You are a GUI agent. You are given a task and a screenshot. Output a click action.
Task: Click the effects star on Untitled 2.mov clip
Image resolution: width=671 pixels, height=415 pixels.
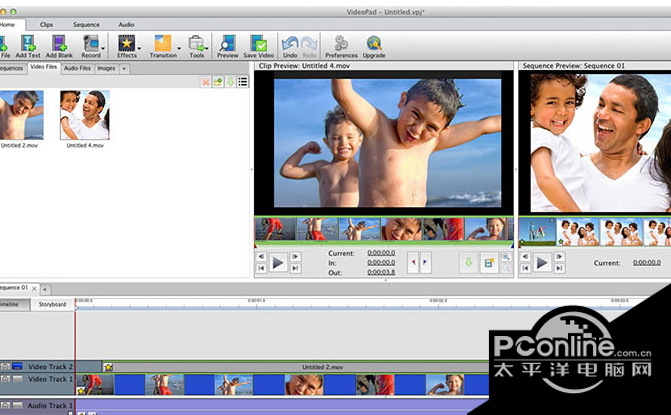(109, 367)
